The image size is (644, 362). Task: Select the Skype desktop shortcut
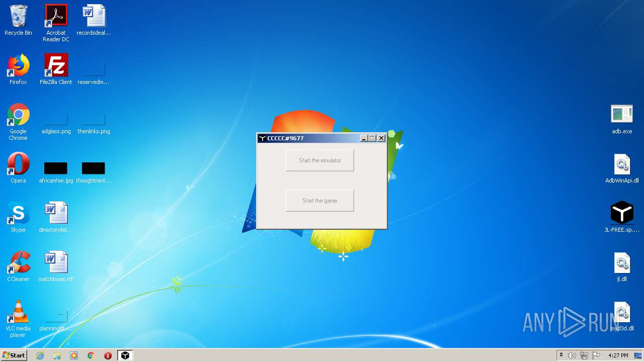[18, 217]
